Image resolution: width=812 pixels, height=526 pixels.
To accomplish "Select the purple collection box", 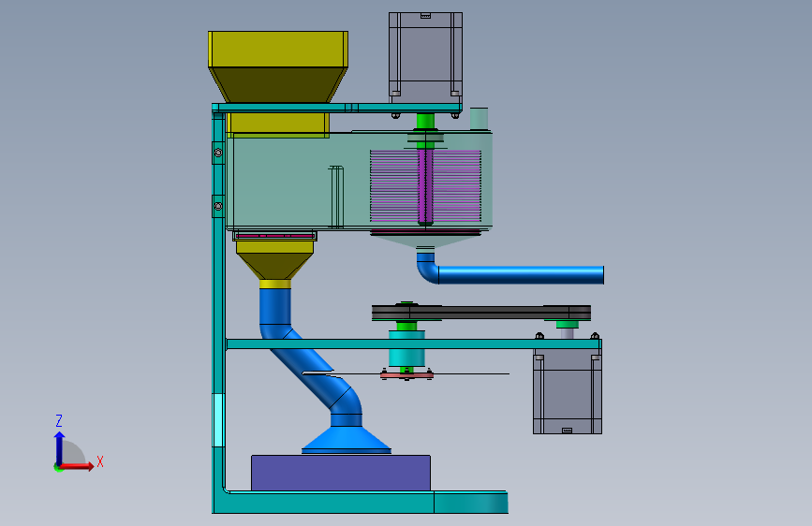I will pos(341,473).
